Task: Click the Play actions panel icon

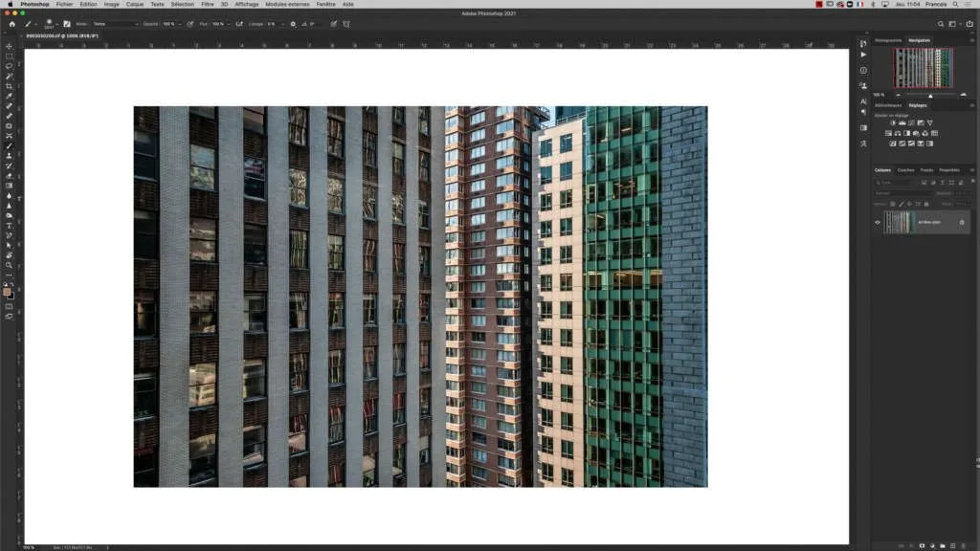Action: 863,55
